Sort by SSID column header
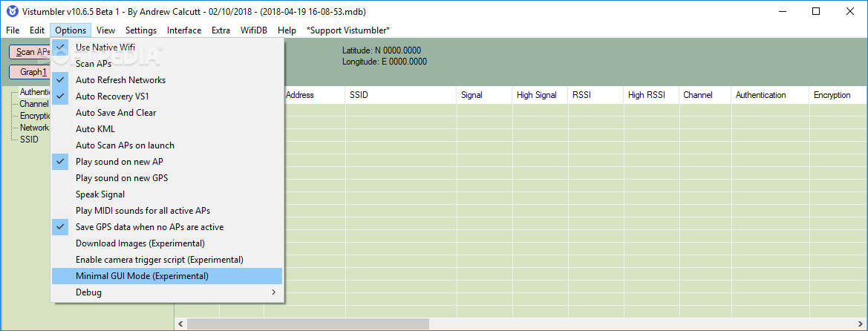Viewport: 868px width, 331px height. click(x=401, y=95)
